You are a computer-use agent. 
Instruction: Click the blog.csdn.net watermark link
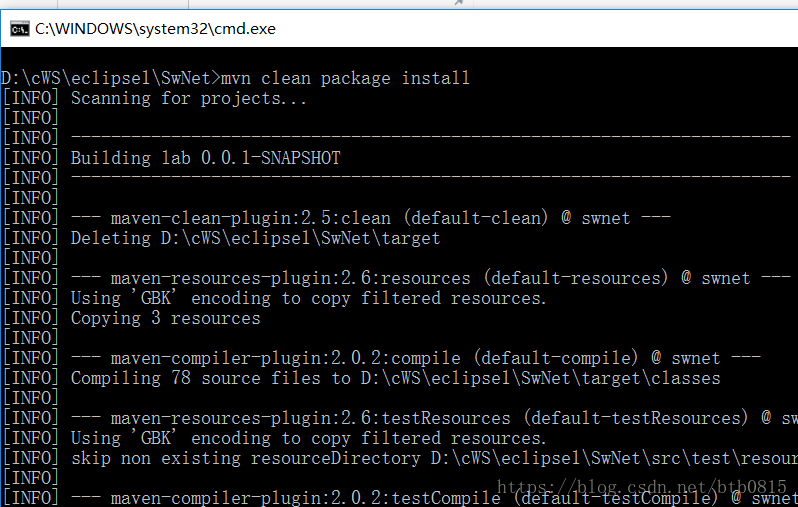point(642,487)
